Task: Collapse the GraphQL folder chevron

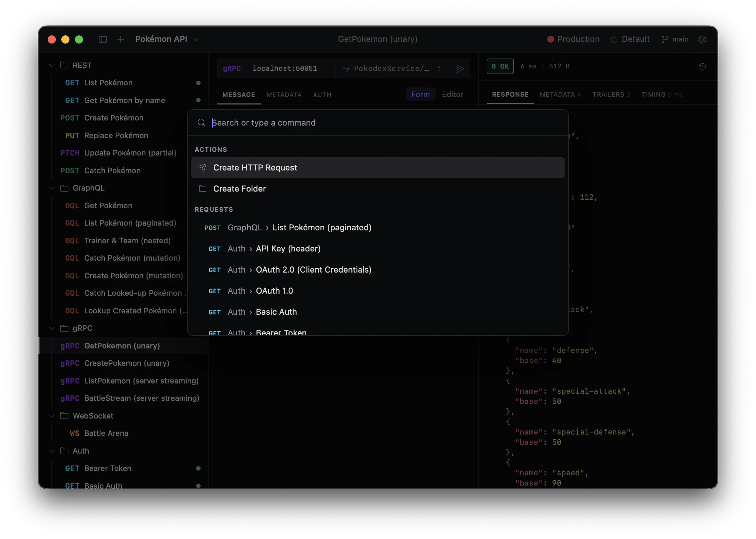Action: (x=52, y=188)
